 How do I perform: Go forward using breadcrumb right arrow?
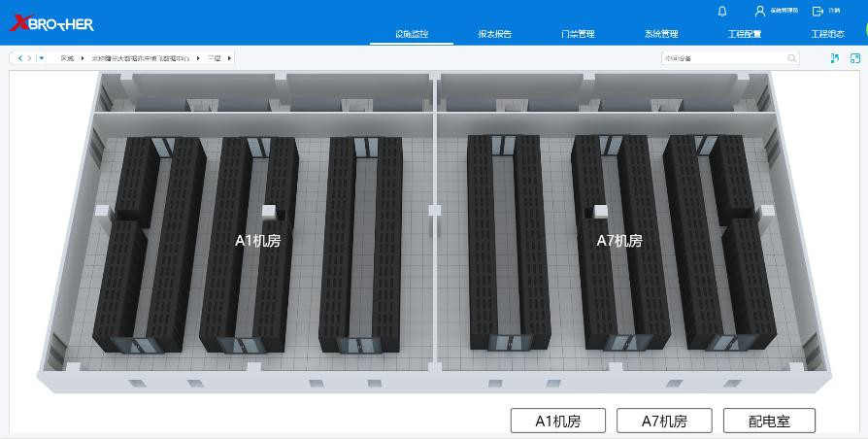[x=29, y=58]
